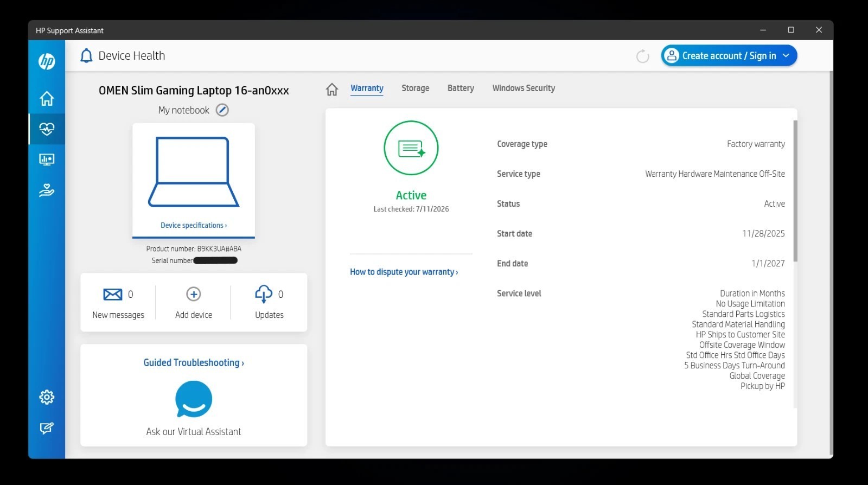Screen dimensions: 868x485
Task: Open the performance monitor icon in the sidebar
Action: coord(47,159)
